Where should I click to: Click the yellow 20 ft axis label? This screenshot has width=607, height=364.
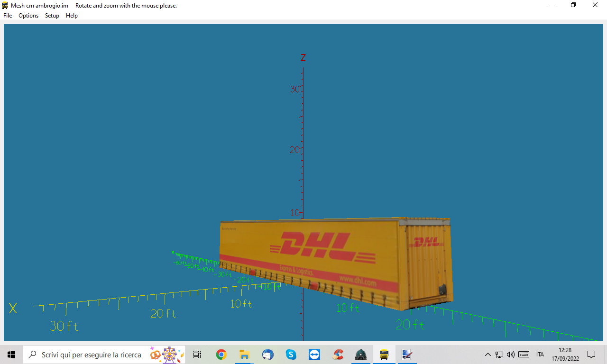tap(163, 313)
